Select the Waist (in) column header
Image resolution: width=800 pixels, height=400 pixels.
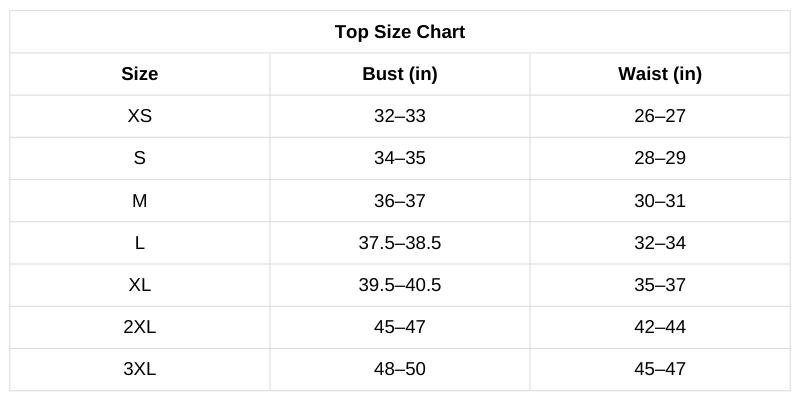pos(660,74)
